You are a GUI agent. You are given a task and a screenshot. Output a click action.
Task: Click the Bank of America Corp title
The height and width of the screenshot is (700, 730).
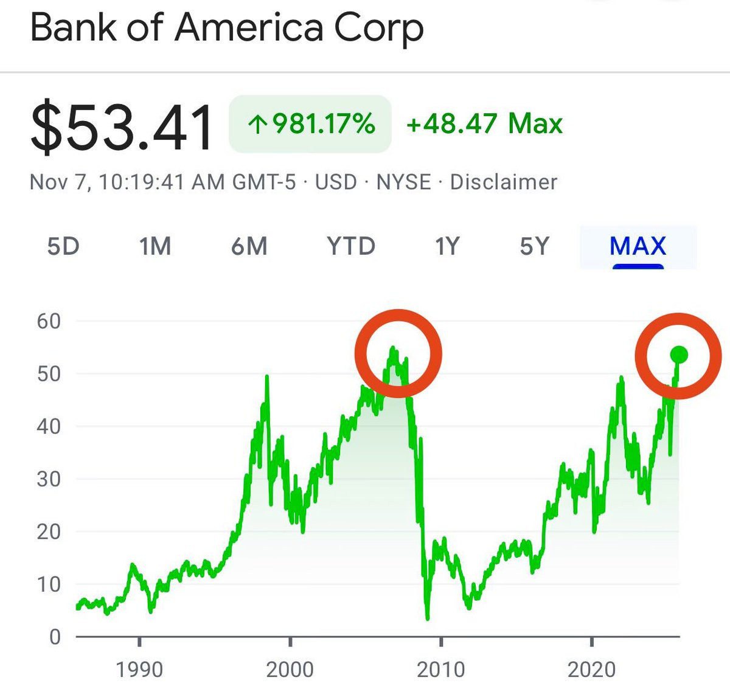[x=226, y=29]
